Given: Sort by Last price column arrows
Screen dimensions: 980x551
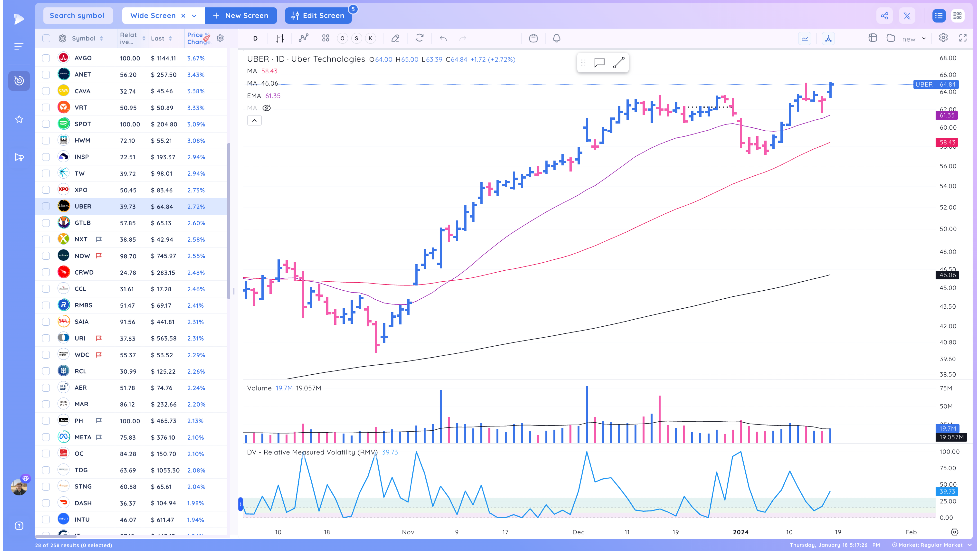Looking at the screenshot, I should click(170, 38).
